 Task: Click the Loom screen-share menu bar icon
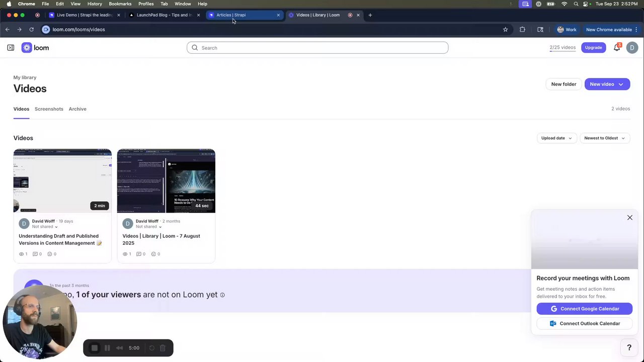coord(525,4)
